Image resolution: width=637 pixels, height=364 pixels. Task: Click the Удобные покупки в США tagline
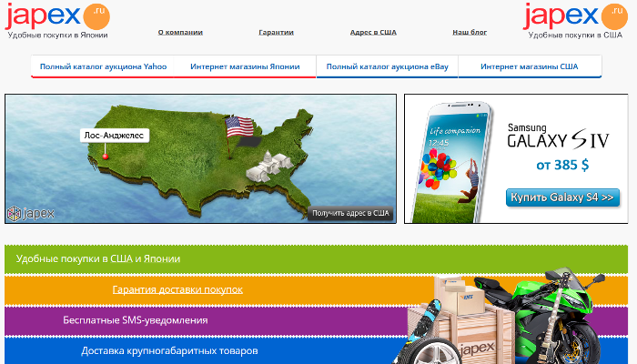tap(575, 35)
